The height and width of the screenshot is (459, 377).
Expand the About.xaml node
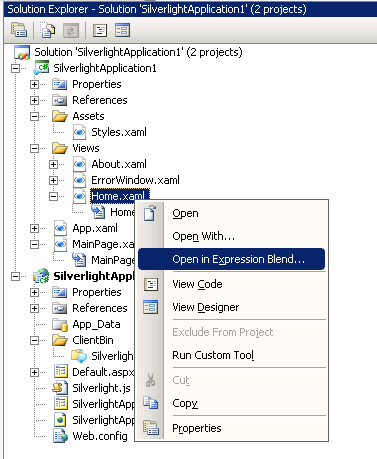pyautogui.click(x=53, y=164)
